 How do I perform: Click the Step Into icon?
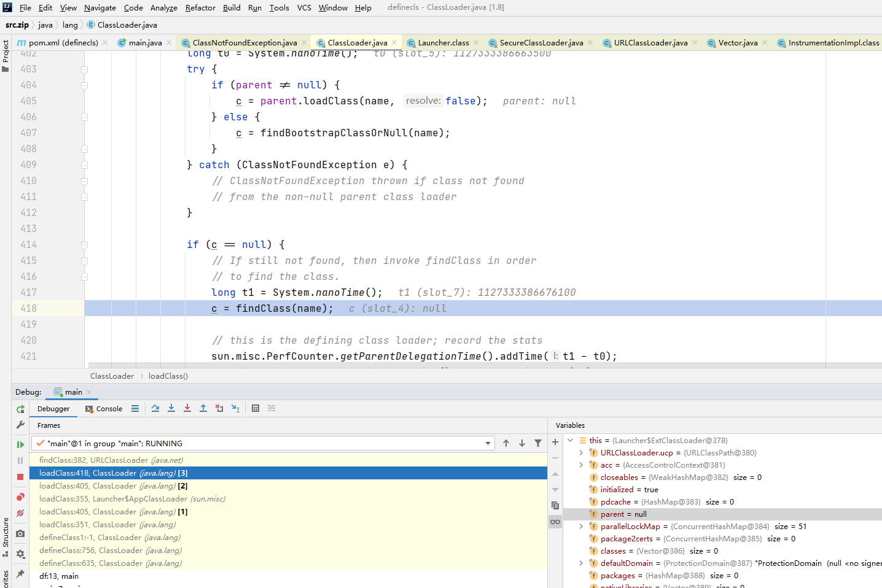(x=171, y=408)
